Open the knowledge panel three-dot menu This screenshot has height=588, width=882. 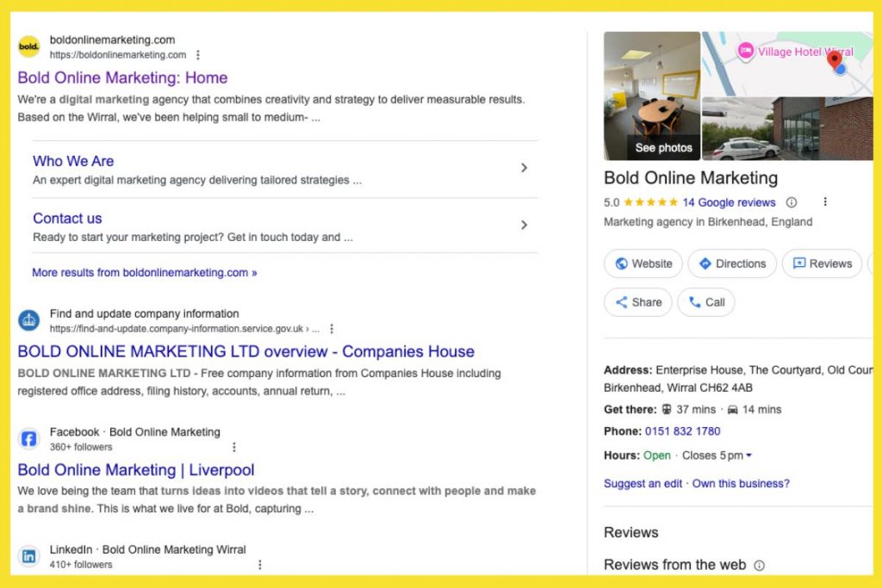825,201
